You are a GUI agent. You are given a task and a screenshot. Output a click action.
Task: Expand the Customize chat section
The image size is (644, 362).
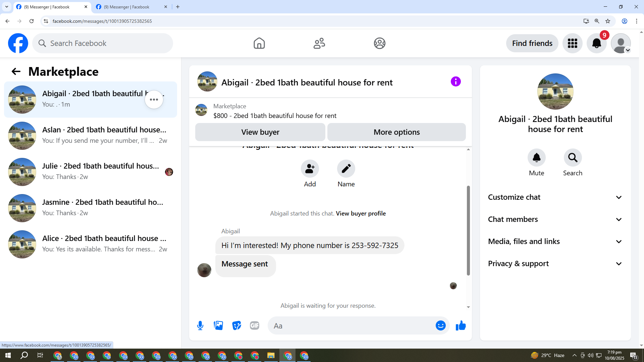555,197
